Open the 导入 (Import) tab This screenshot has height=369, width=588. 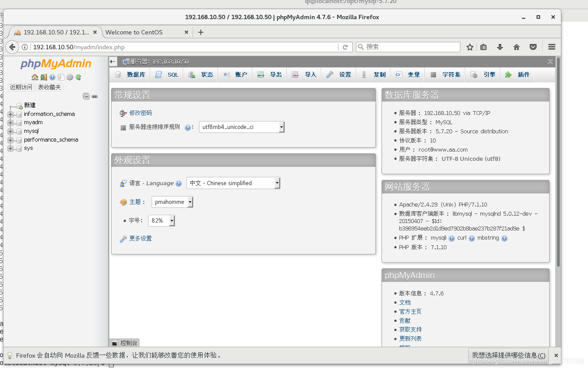304,75
